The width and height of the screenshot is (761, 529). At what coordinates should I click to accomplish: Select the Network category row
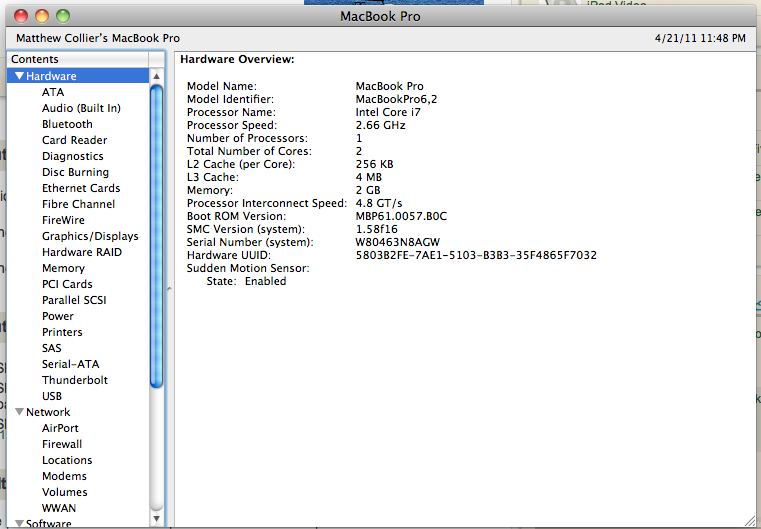coord(78,412)
